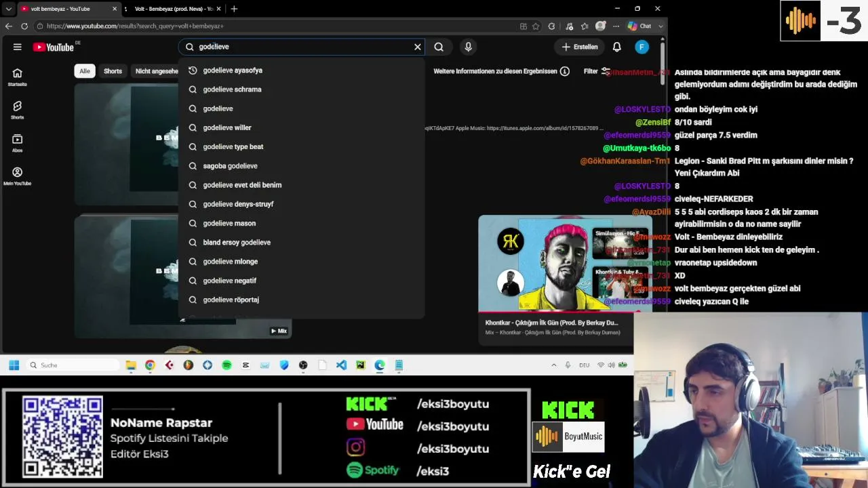Viewport: 868px width, 488px height.
Task: Open the browser tab list dropdown
Action: coord(8,9)
